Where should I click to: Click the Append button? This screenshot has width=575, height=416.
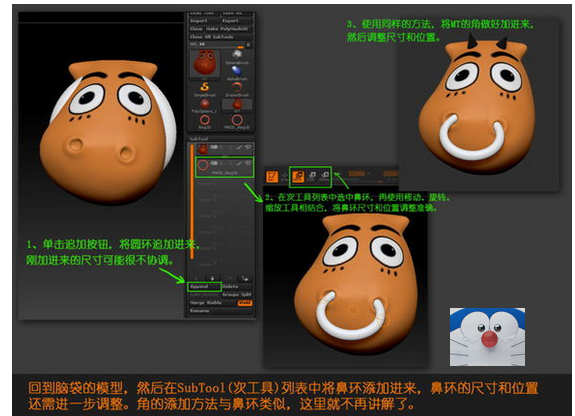click(205, 287)
